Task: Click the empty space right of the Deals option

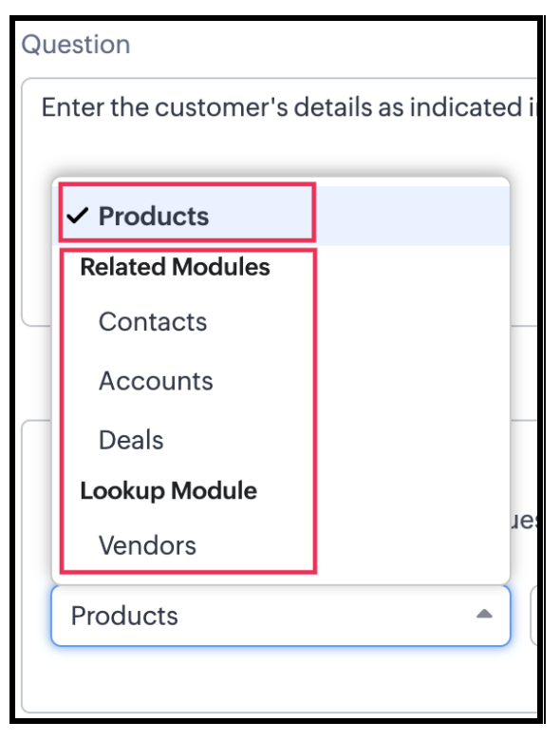Action: pyautogui.click(x=412, y=440)
